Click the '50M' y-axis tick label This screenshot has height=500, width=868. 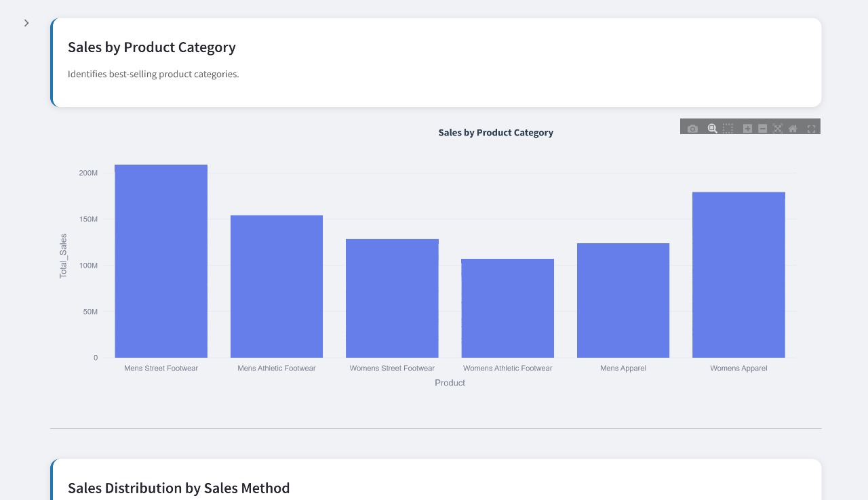[90, 312]
